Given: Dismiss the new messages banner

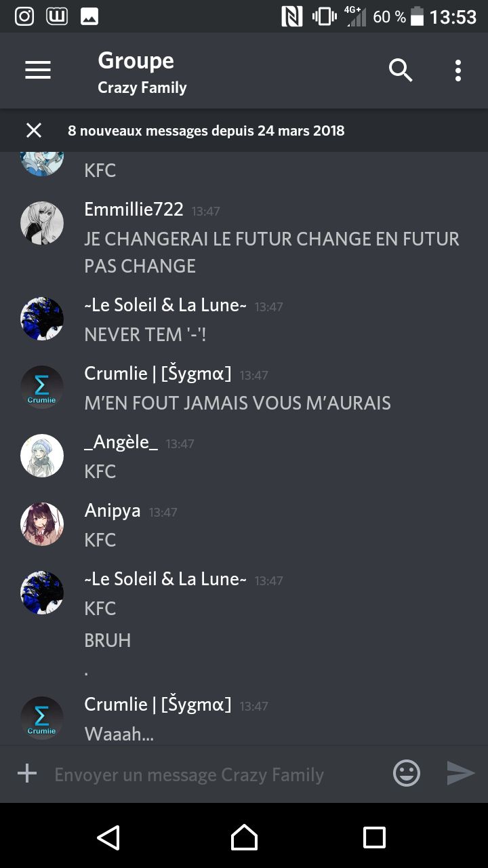Looking at the screenshot, I should [33, 130].
